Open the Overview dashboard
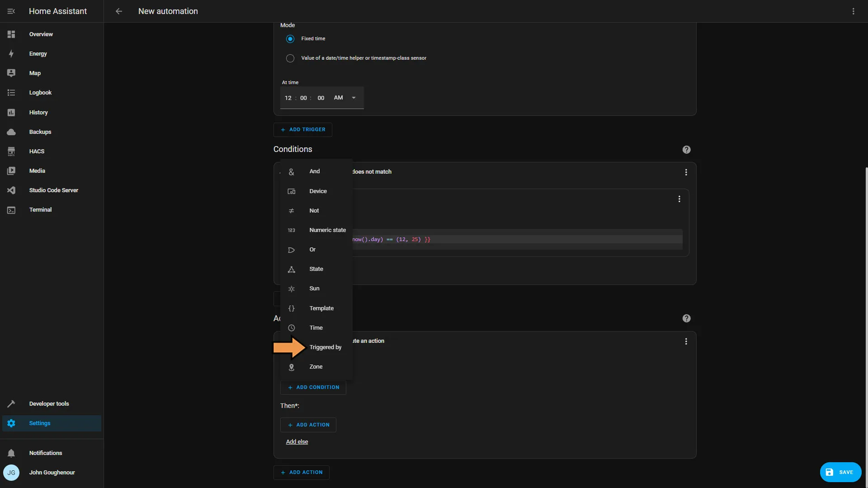Screen dimensions: 868x488 click(x=52, y=34)
